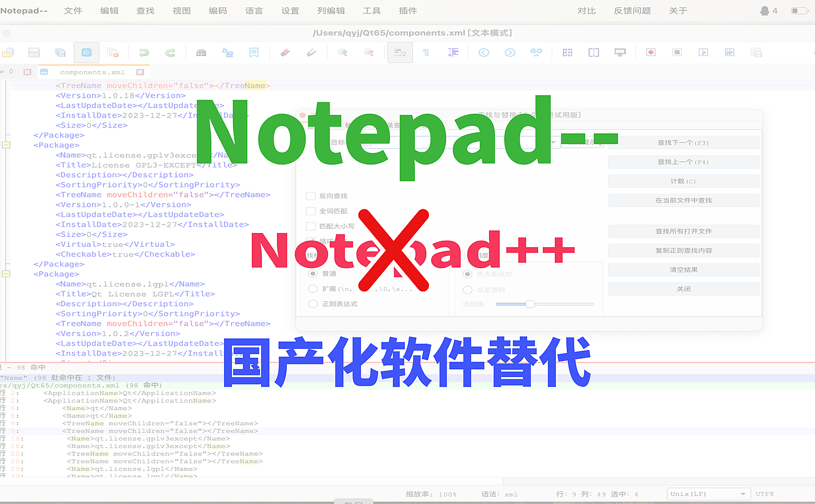Click the 查找所有打开文件 button
Screen dimensions: 815x504
pyautogui.click(x=683, y=231)
